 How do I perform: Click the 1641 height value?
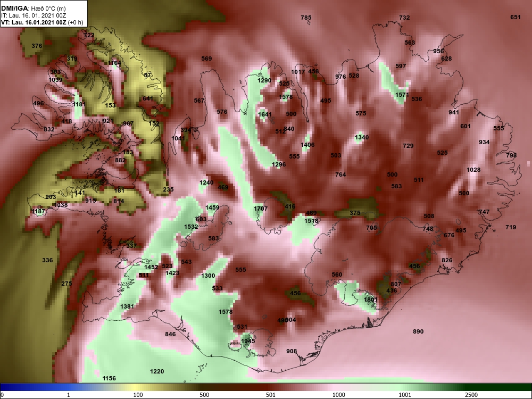265,114
